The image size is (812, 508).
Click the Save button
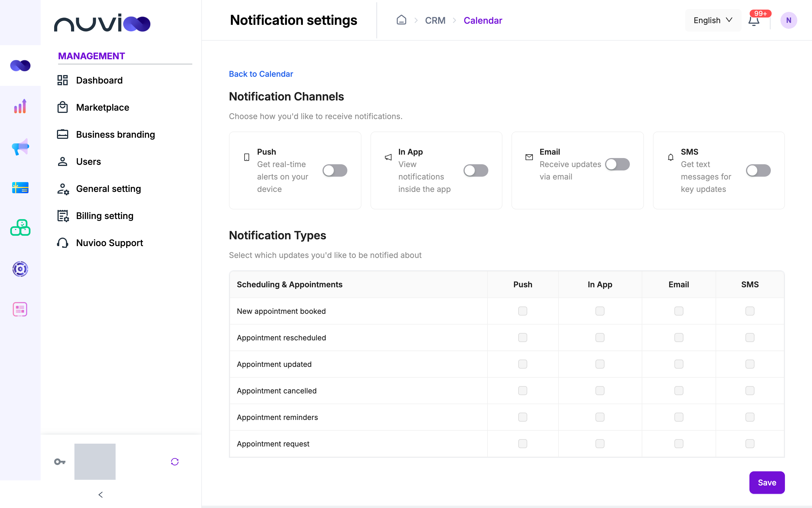pos(767,483)
